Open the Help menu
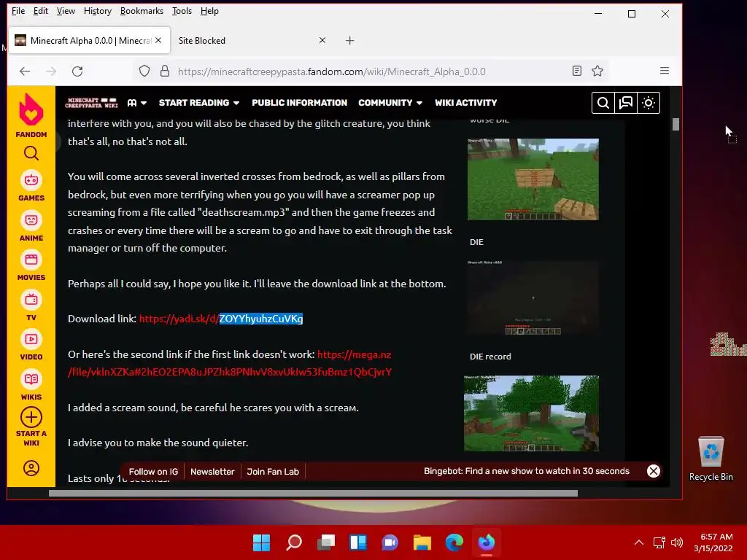 (209, 11)
